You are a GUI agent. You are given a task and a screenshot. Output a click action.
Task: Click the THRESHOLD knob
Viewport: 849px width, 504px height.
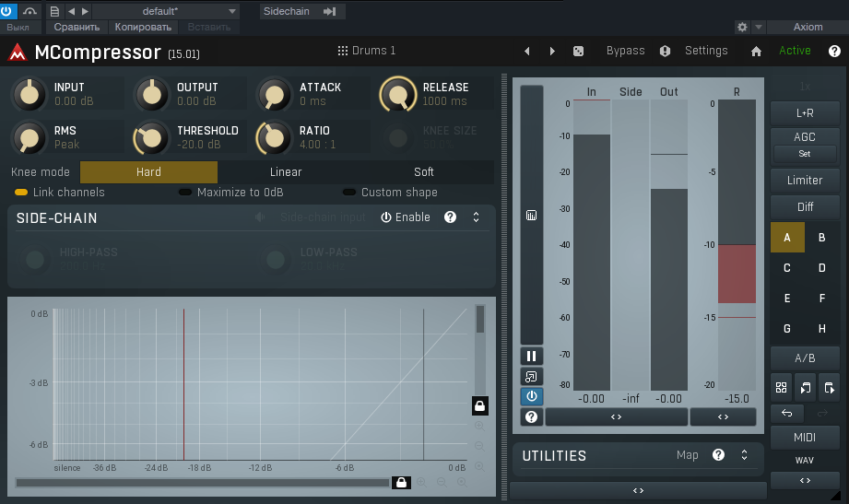[151, 137]
